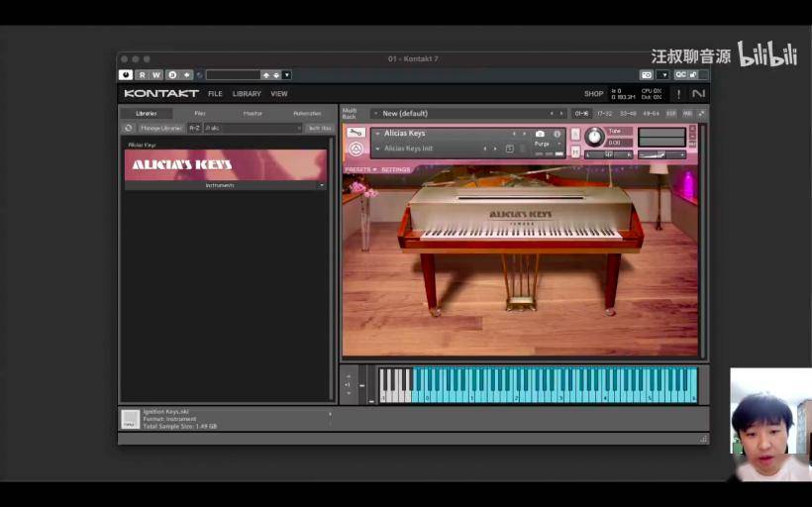
Task: Open the snapshot camera view in the instrument header
Action: [x=540, y=134]
